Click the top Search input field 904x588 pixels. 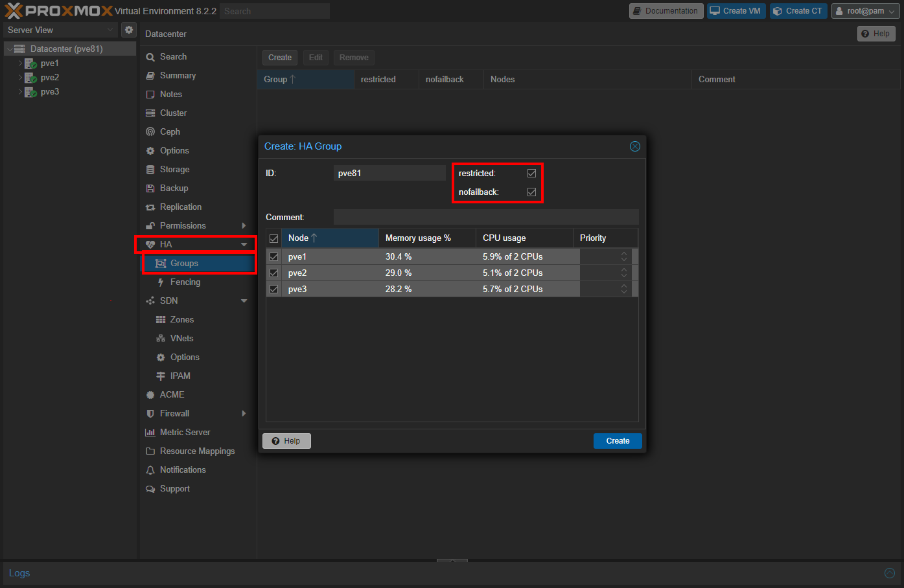point(275,11)
